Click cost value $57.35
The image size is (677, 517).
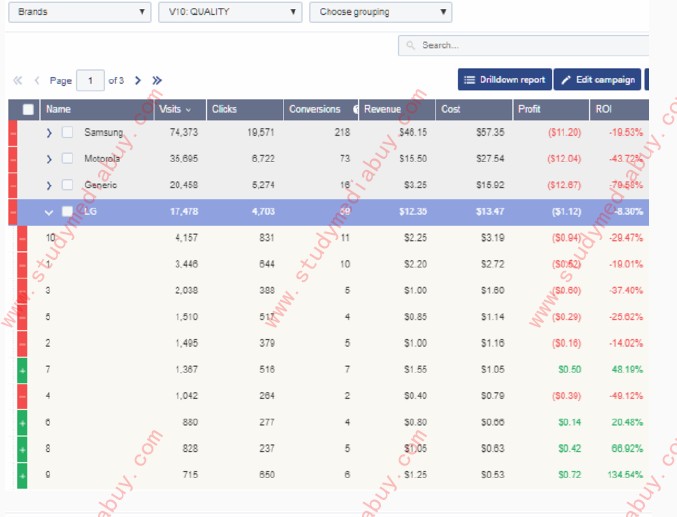(490, 133)
